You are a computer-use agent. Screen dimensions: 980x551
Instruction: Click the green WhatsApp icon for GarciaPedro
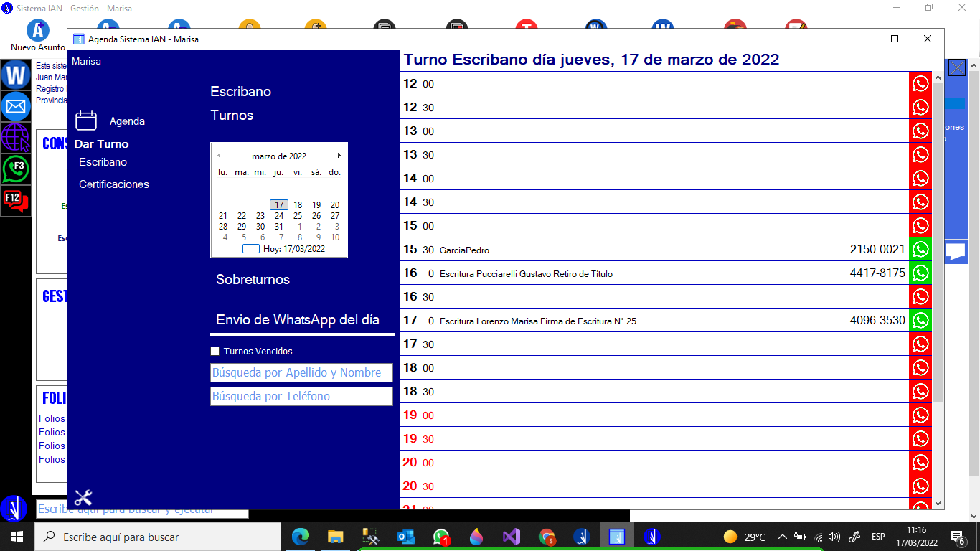920,250
